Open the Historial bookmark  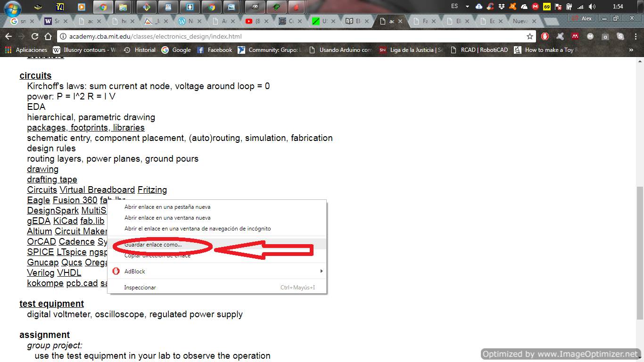point(140,50)
